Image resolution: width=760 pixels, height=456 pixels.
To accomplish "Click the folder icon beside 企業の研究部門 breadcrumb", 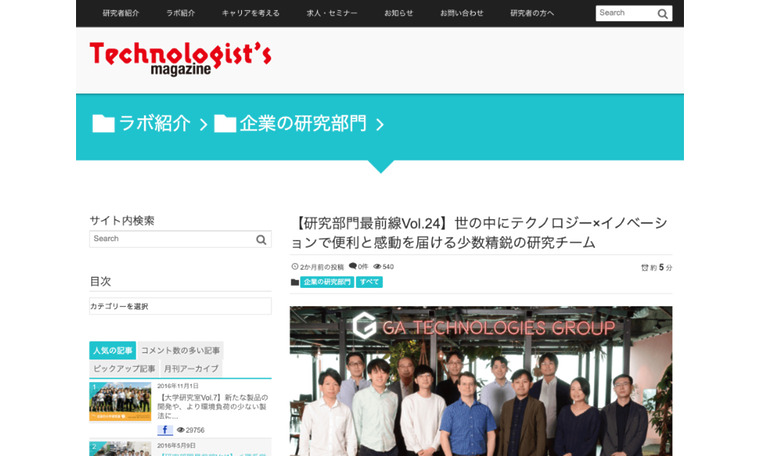I will point(225,124).
